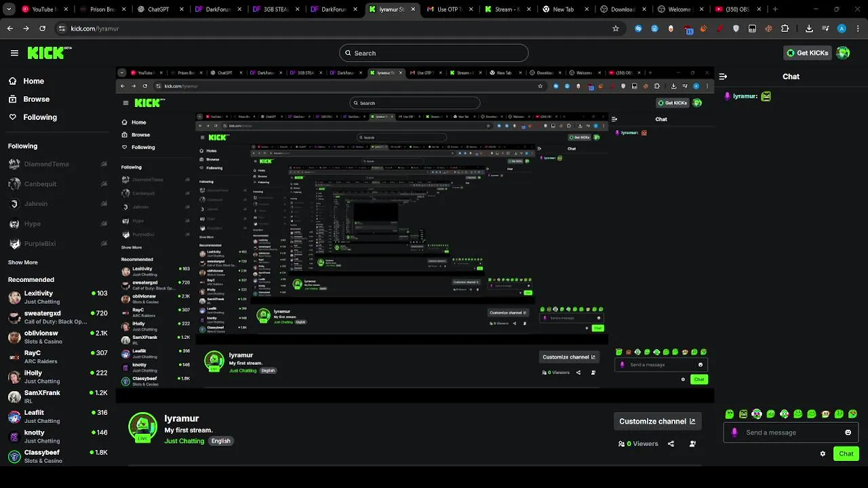Open SamXFrank channel in outer Recommended

pos(58,396)
